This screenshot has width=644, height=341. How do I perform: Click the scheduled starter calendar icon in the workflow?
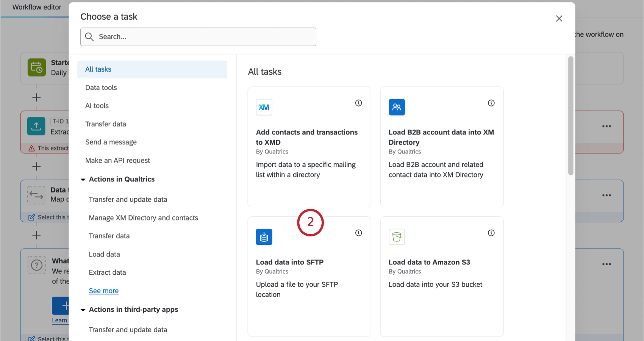(36, 67)
